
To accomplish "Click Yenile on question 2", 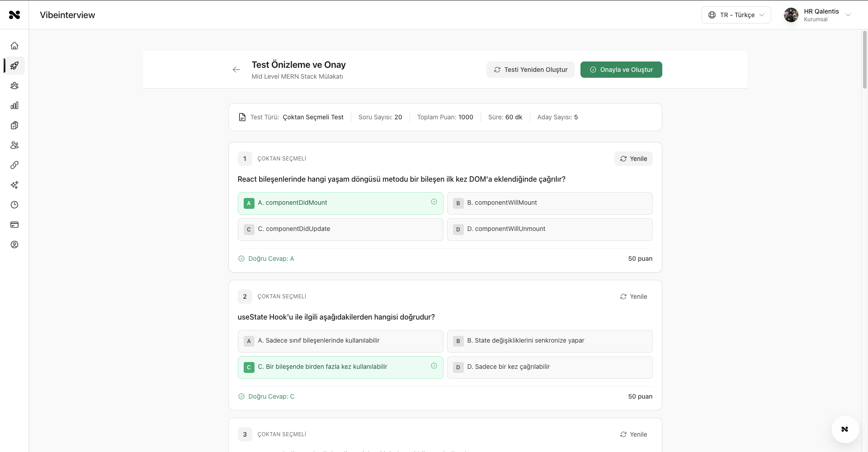I will pyautogui.click(x=633, y=297).
